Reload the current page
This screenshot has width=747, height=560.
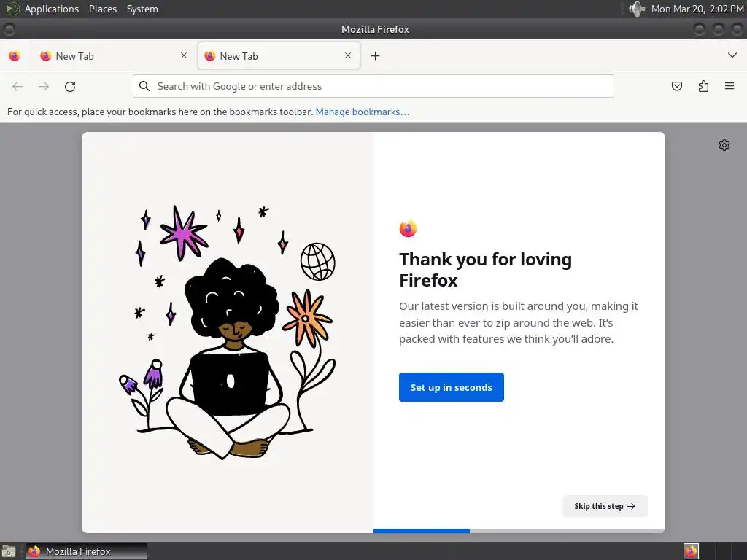pos(70,86)
